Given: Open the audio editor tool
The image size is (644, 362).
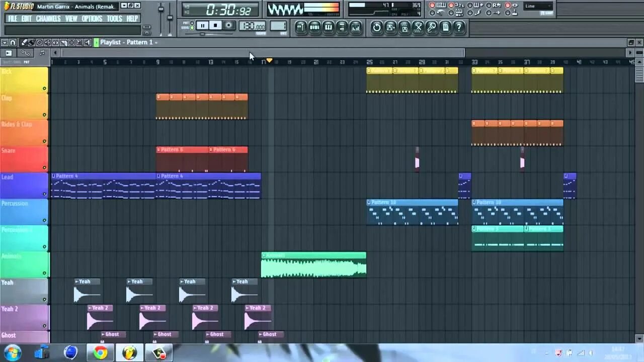Looking at the screenshot, I should click(x=418, y=27).
